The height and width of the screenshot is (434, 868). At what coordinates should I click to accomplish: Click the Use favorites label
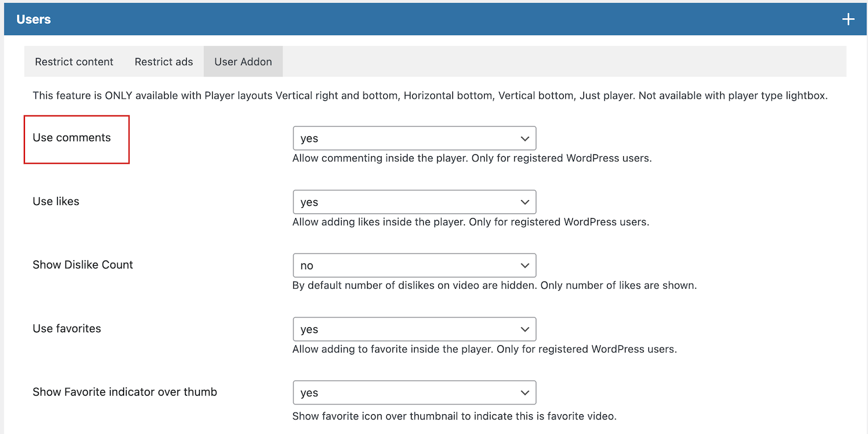[67, 328]
